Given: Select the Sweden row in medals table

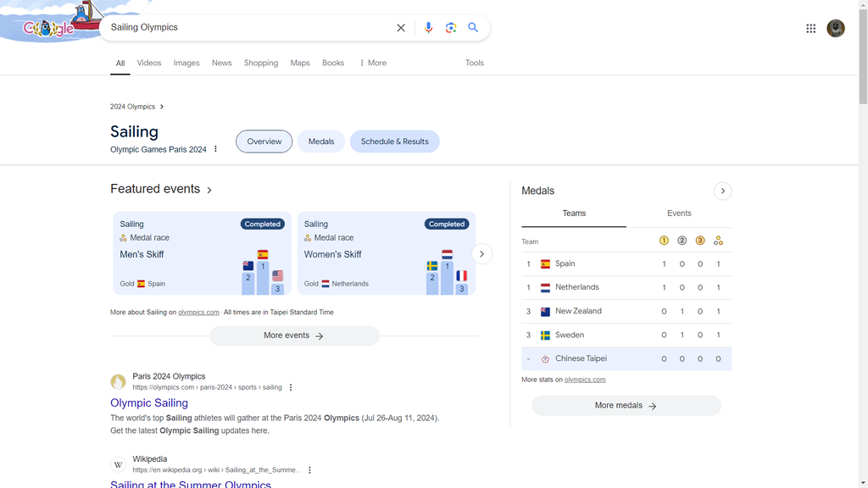Looking at the screenshot, I should click(x=626, y=335).
